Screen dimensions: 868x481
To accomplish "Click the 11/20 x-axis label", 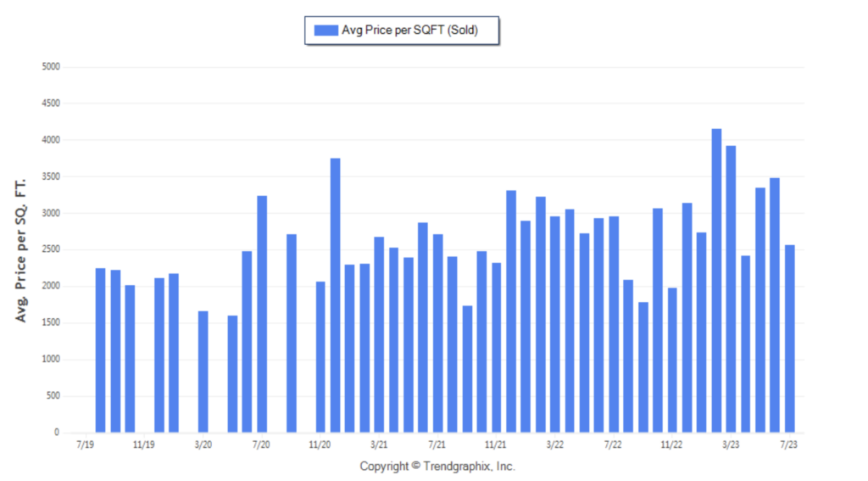I will [320, 445].
